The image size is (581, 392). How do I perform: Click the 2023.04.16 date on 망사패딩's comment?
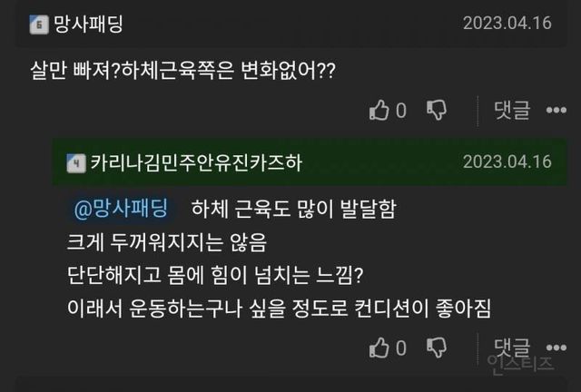click(x=507, y=24)
